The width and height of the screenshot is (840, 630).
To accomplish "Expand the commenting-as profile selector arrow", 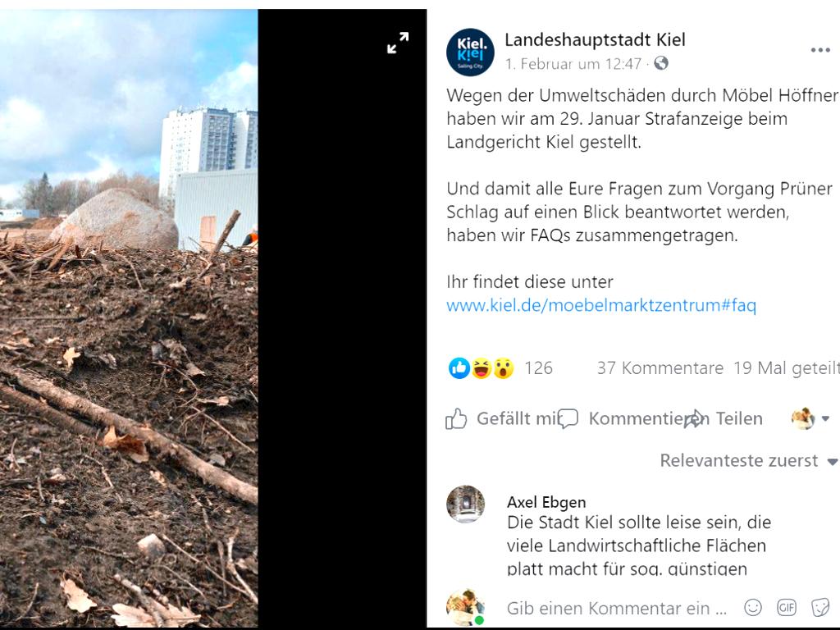I will tap(825, 418).
